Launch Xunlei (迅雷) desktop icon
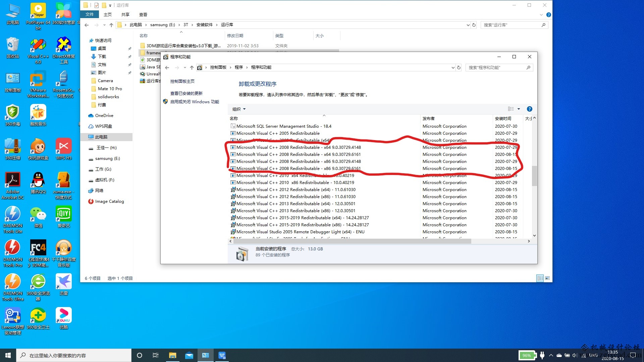The height and width of the screenshot is (362, 644). (x=64, y=285)
